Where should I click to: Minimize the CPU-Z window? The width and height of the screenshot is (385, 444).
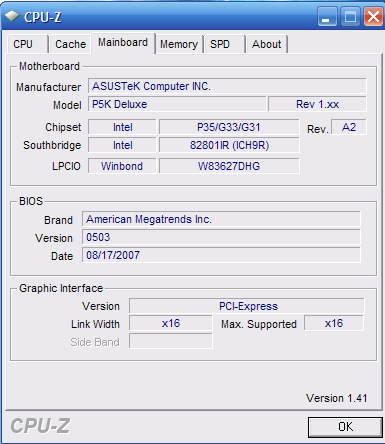326,16
